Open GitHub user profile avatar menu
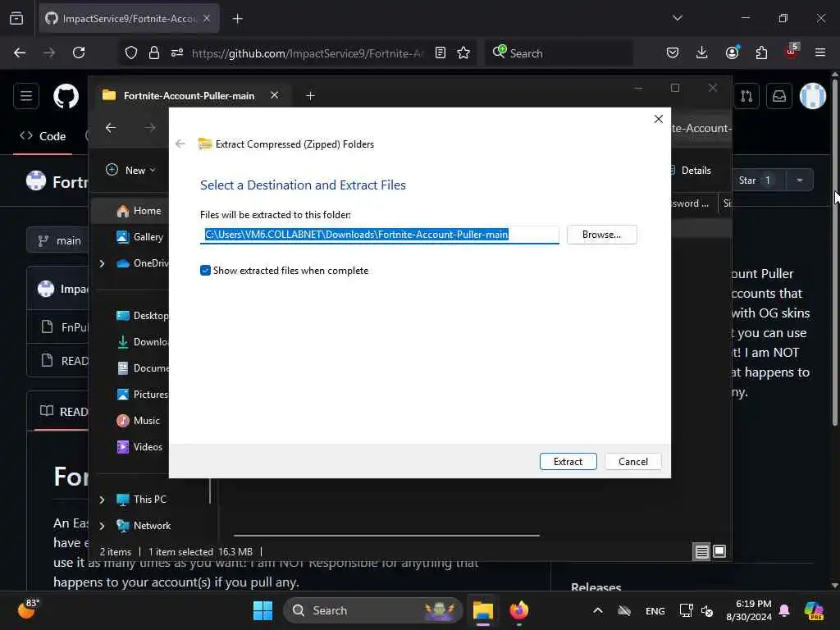Viewport: 840px width, 630px height. tap(813, 96)
